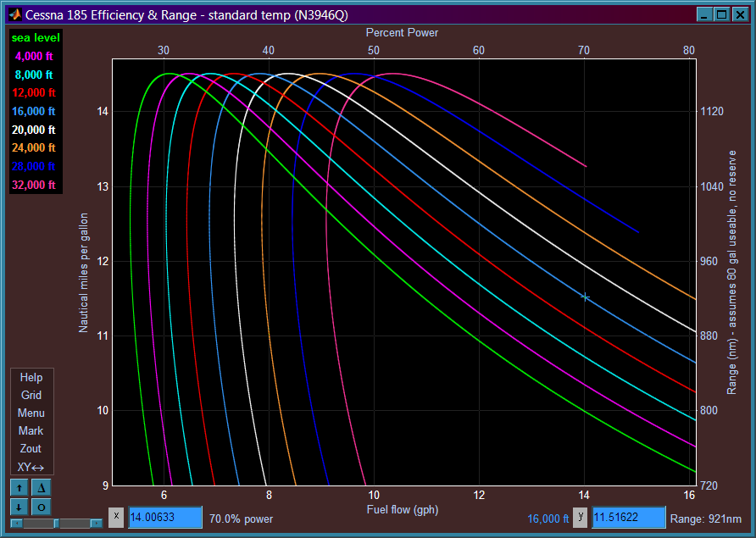Click the down arrow button
This screenshot has height=538, width=756.
pos(19,506)
